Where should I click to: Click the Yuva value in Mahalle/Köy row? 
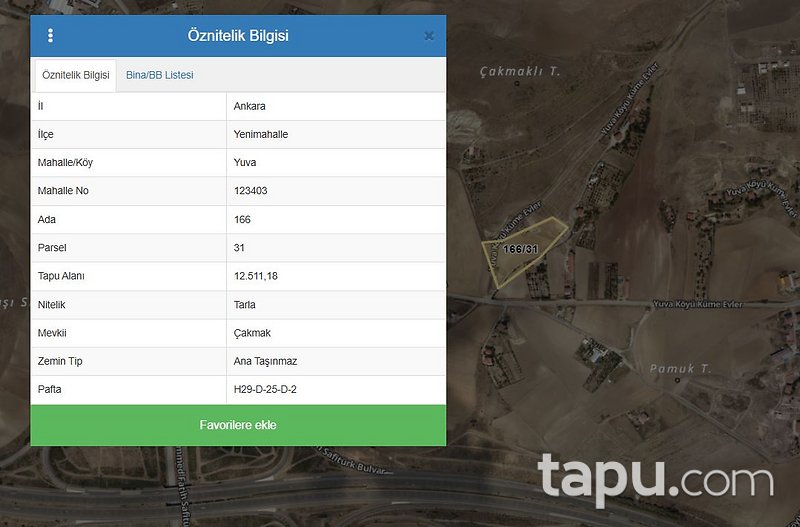coord(245,162)
